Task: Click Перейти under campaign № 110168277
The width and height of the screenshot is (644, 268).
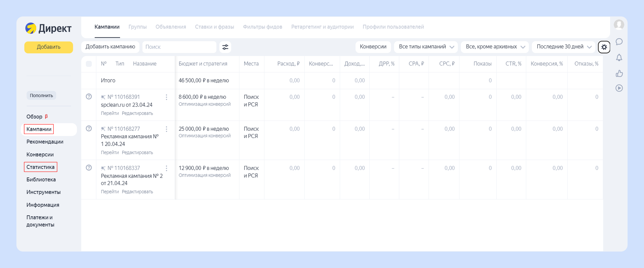Action: [110, 152]
